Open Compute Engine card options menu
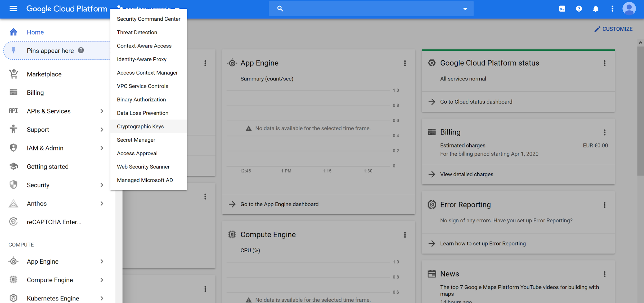This screenshot has width=644, height=303. [405, 235]
